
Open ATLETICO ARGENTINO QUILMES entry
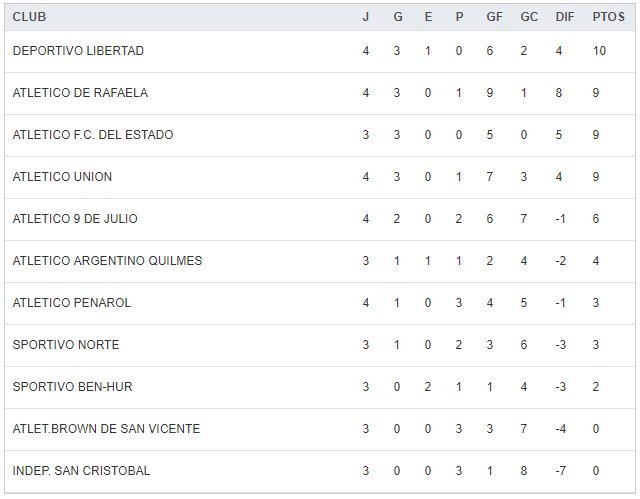107,261
